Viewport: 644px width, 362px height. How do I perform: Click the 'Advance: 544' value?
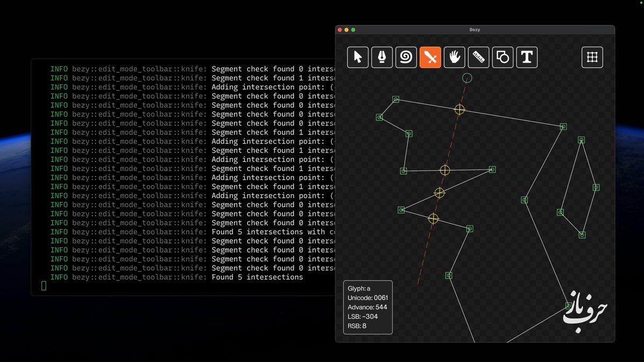click(x=367, y=307)
